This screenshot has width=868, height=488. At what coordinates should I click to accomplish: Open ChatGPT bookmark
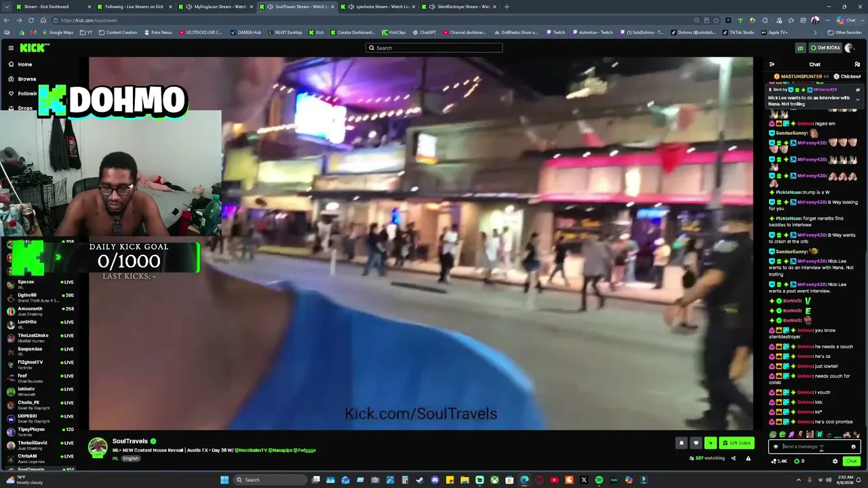pos(424,33)
